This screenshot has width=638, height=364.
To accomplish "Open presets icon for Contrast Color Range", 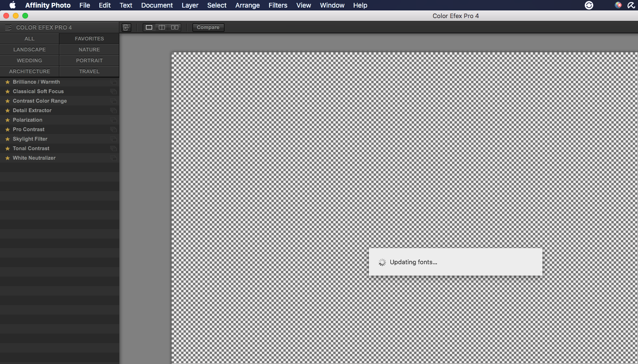I will [x=114, y=101].
